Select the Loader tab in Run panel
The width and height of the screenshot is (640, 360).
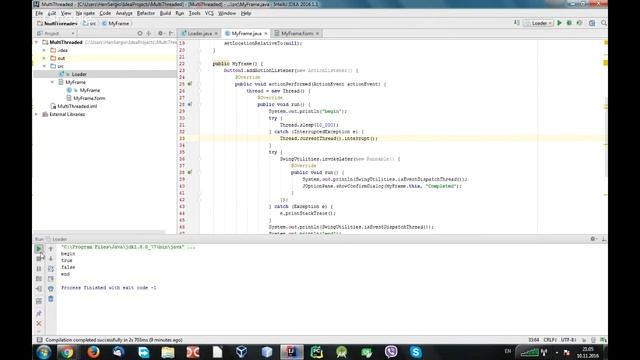(x=57, y=239)
